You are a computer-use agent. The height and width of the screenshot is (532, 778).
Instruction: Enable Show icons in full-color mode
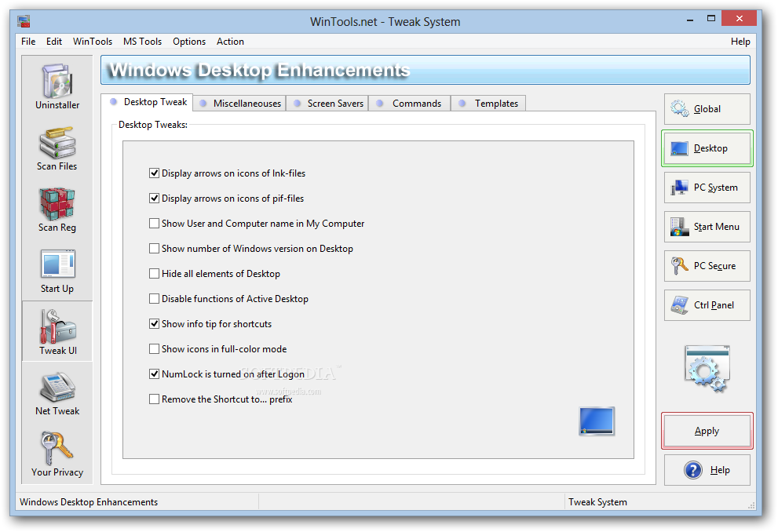point(155,349)
